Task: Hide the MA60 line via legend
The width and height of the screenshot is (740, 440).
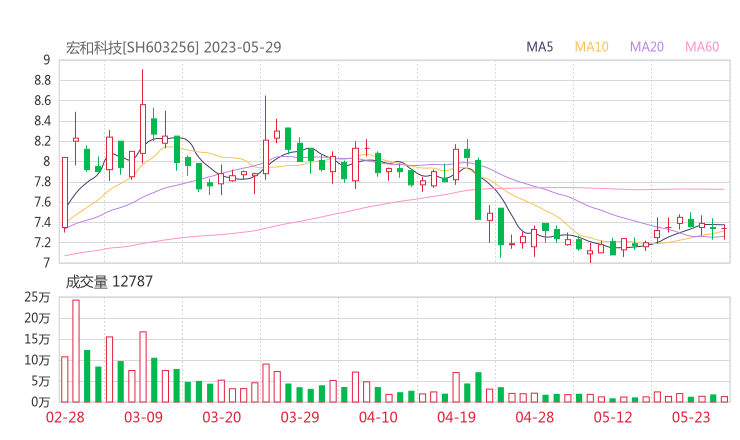Action: point(702,47)
